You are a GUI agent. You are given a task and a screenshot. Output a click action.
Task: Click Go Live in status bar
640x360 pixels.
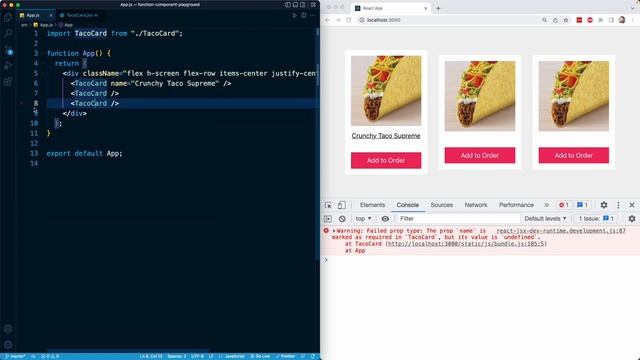coord(260,356)
